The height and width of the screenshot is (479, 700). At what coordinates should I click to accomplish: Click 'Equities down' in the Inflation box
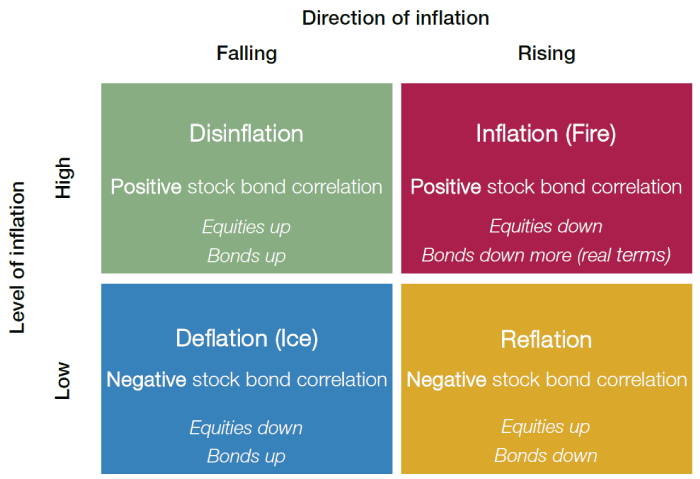click(x=546, y=226)
